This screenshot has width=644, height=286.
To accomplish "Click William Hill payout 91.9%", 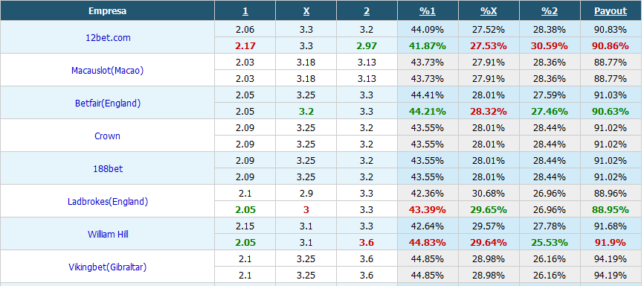I will point(611,243).
